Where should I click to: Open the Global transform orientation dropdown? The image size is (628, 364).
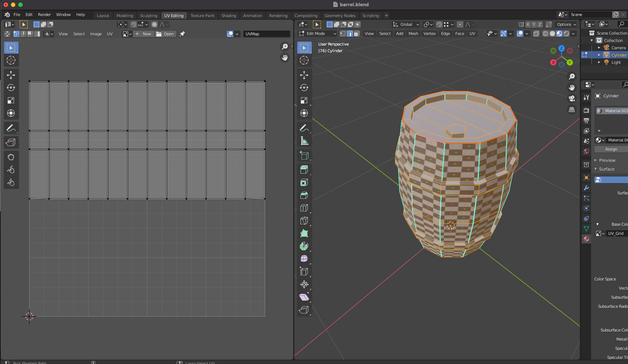406,24
